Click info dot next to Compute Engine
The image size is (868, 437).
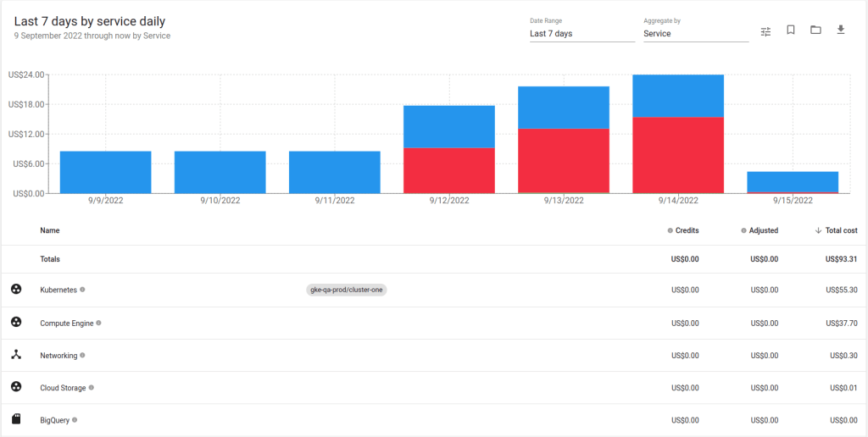[98, 323]
